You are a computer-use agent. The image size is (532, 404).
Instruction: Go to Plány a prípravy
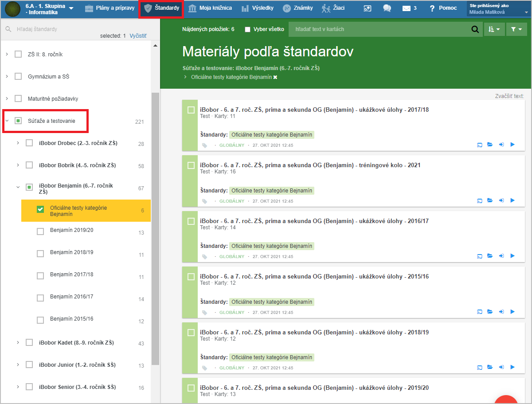[x=110, y=8]
